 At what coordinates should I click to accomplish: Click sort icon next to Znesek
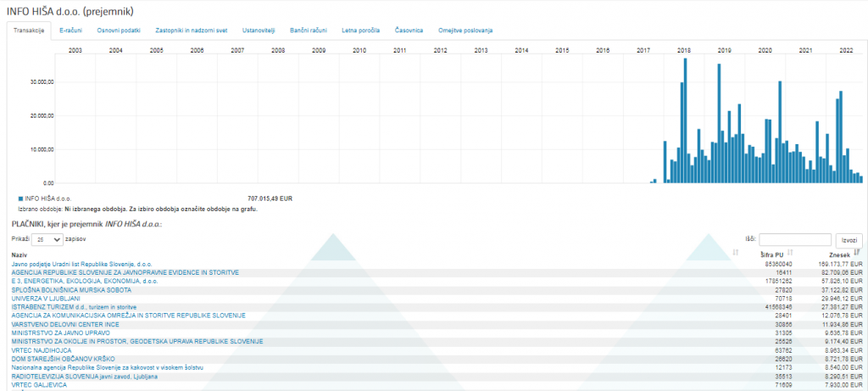(x=857, y=254)
